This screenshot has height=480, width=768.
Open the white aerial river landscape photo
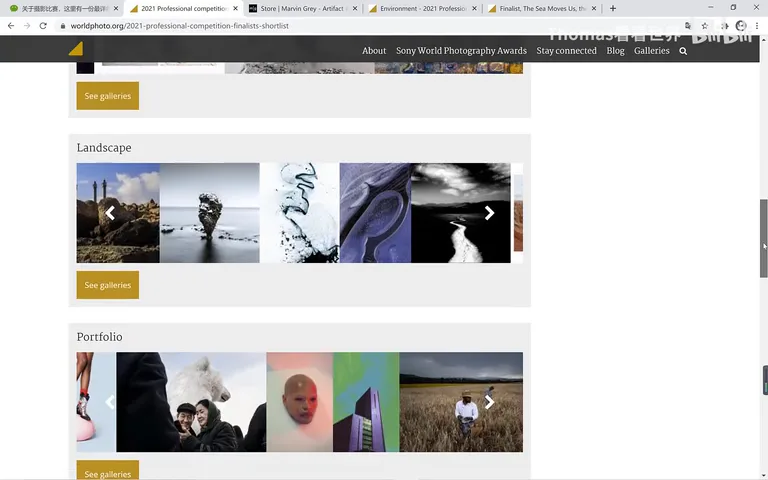pyautogui.click(x=299, y=213)
